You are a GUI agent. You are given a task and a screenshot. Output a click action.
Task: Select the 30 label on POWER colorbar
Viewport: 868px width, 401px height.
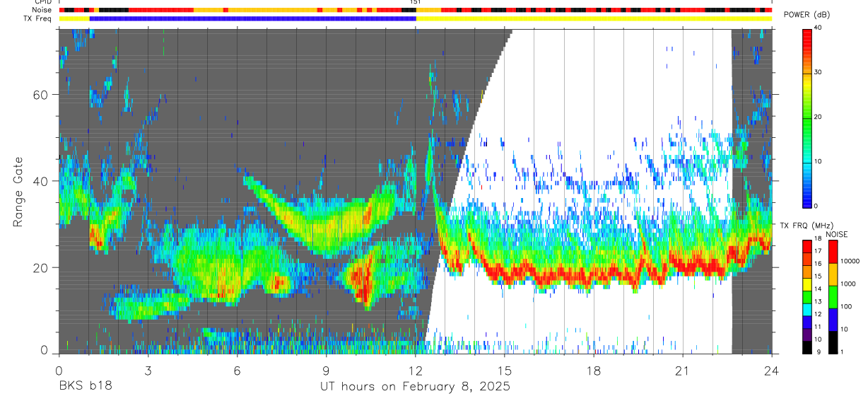(818, 72)
